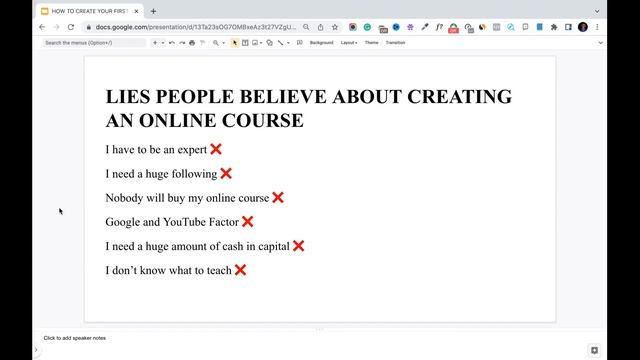
Task: Click the browser back arrow
Action: point(42,27)
